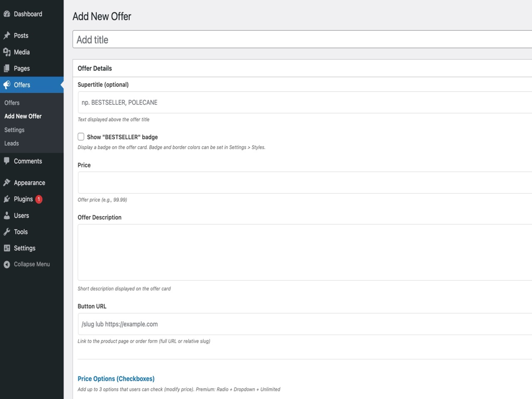Image resolution: width=532 pixels, height=399 pixels.
Task: Open the Price Options (Checkboxes) link
Action: pyautogui.click(x=116, y=379)
